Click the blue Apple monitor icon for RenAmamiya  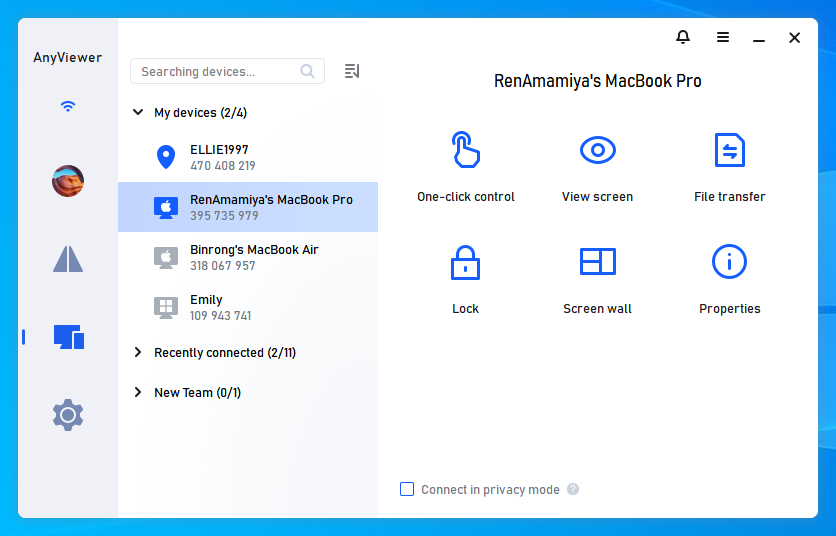coord(166,207)
